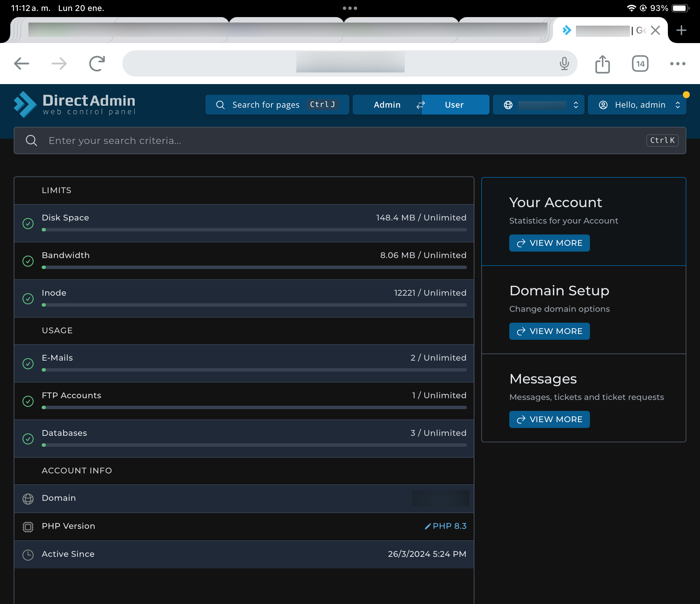Switch to User access level
The height and width of the screenshot is (604, 700).
click(x=454, y=105)
